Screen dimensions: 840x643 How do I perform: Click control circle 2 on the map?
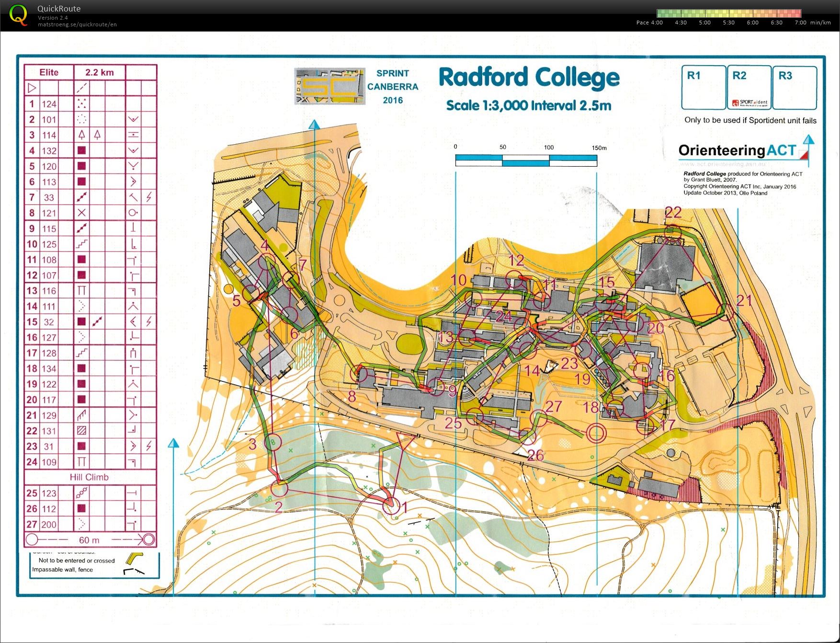pyautogui.click(x=279, y=489)
